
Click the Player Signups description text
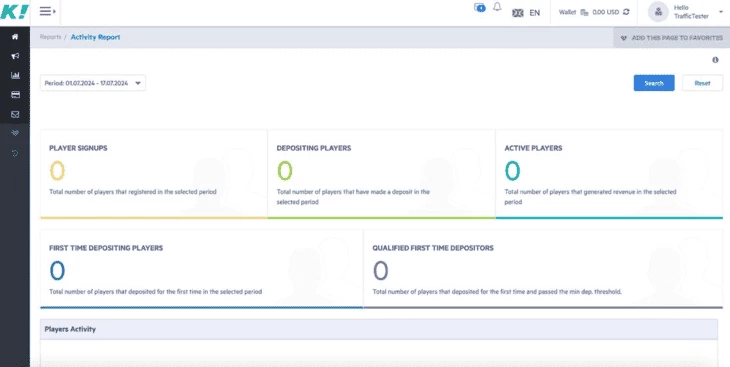click(x=133, y=192)
